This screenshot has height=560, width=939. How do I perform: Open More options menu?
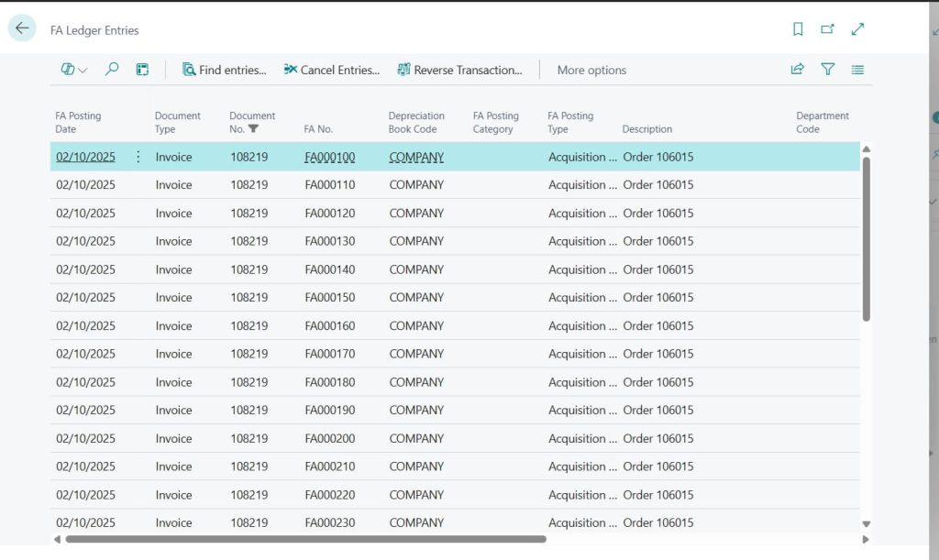tap(591, 70)
